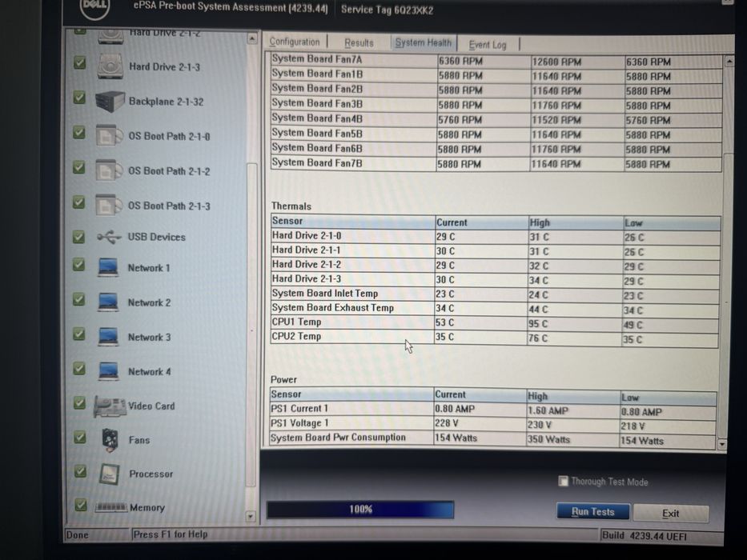
Task: Click the PS1 Voltage 1 row
Action: 492,424
